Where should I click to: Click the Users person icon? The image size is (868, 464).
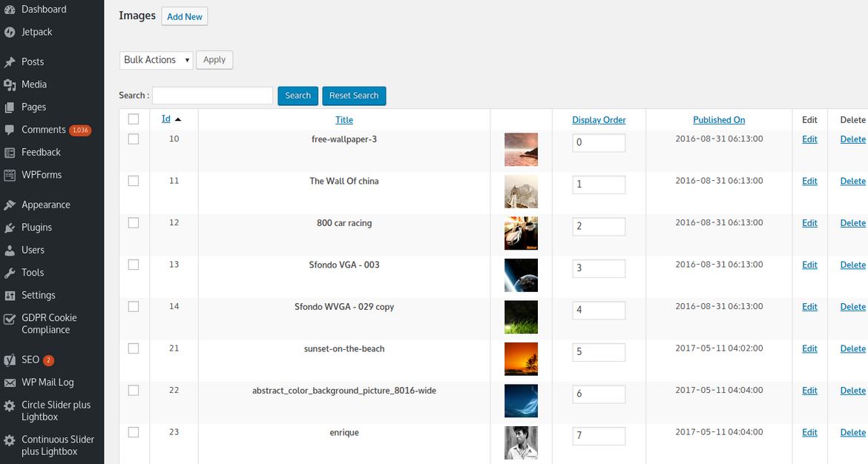tap(10, 251)
